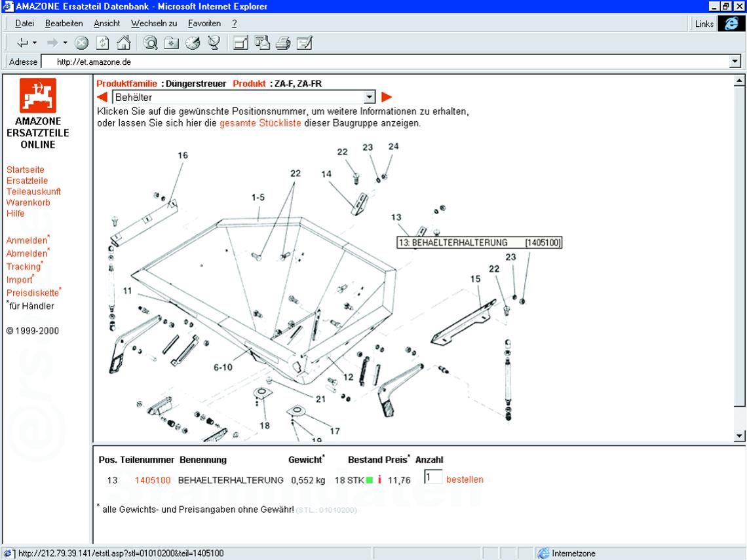The width and height of the screenshot is (747, 560).
Task: Click the Forward arrow toolbar icon
Action: click(x=52, y=43)
